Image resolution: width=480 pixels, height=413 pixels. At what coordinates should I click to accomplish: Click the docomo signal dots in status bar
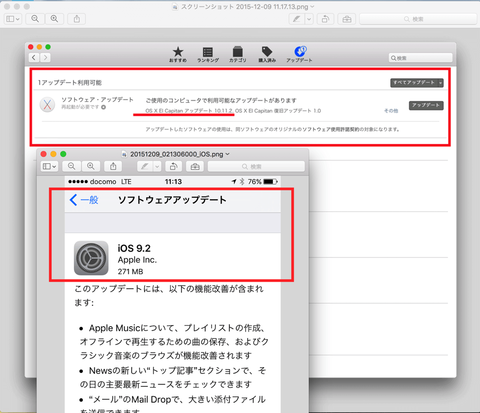coord(78,182)
